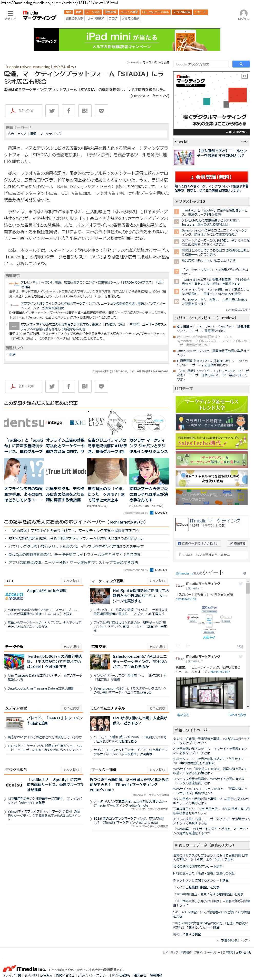The image size is (254, 980).
Task: Click 印刷/PDF button below the copyright notice
Action: (23, 386)
